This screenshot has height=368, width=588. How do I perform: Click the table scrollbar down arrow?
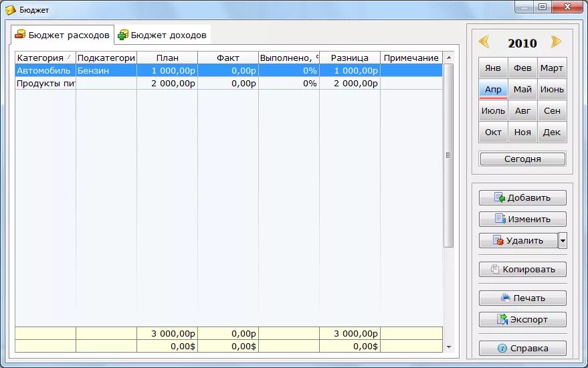pos(448,347)
